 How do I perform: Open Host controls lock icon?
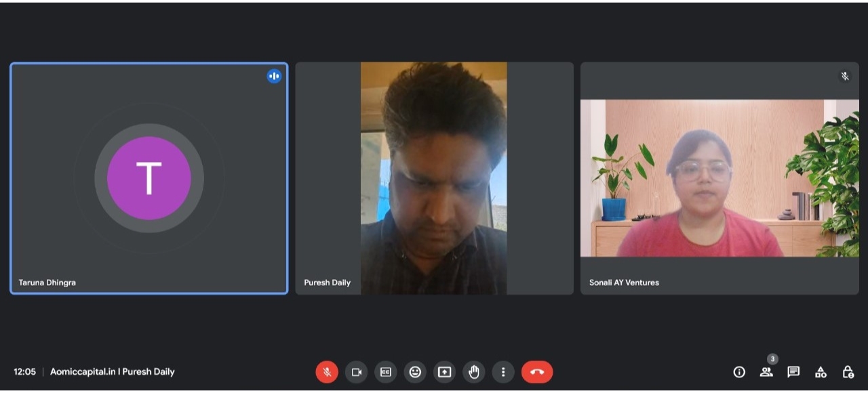point(848,372)
